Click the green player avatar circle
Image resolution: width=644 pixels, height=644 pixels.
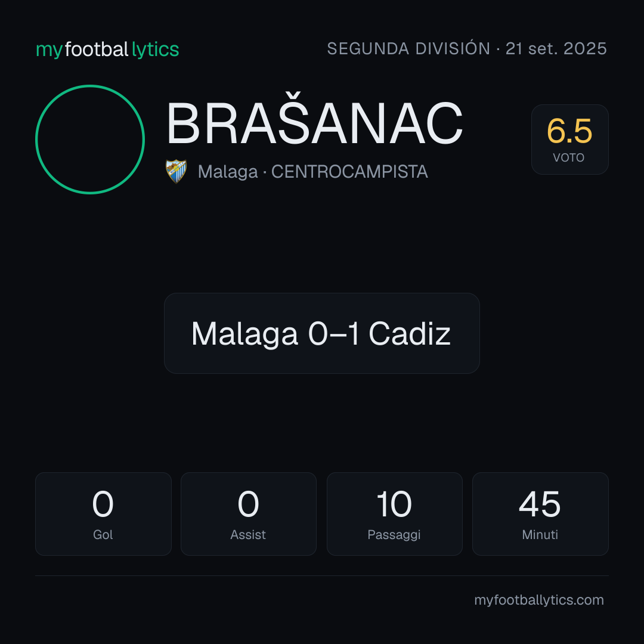click(90, 139)
